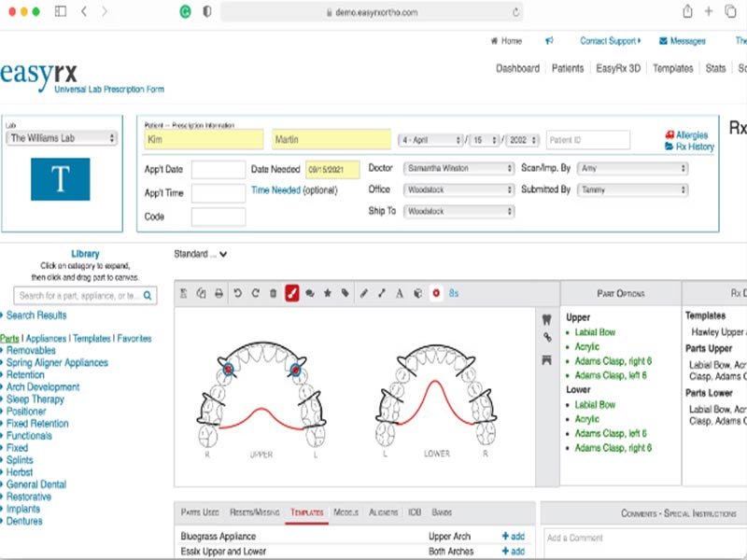This screenshot has height=560, width=747.
Task: Click the library search field
Action: tap(79, 296)
